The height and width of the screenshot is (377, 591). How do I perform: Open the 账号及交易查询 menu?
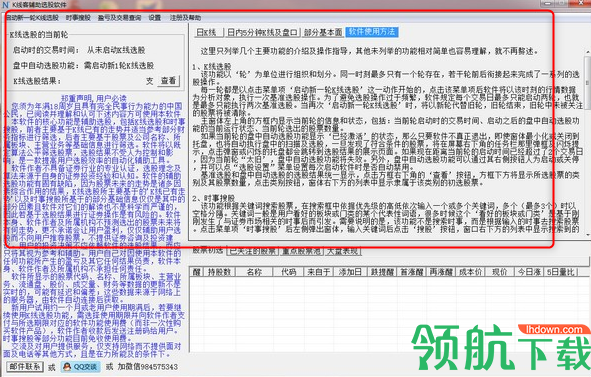point(119,18)
